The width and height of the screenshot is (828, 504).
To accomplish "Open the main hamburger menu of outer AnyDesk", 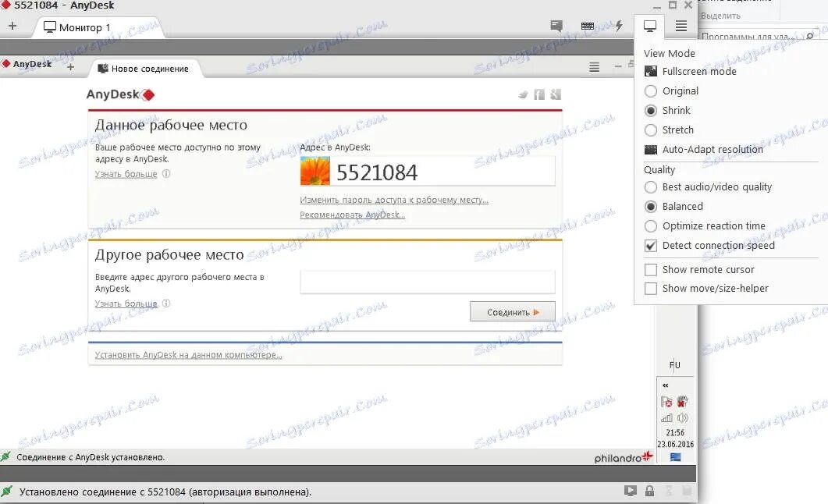I will point(681,25).
